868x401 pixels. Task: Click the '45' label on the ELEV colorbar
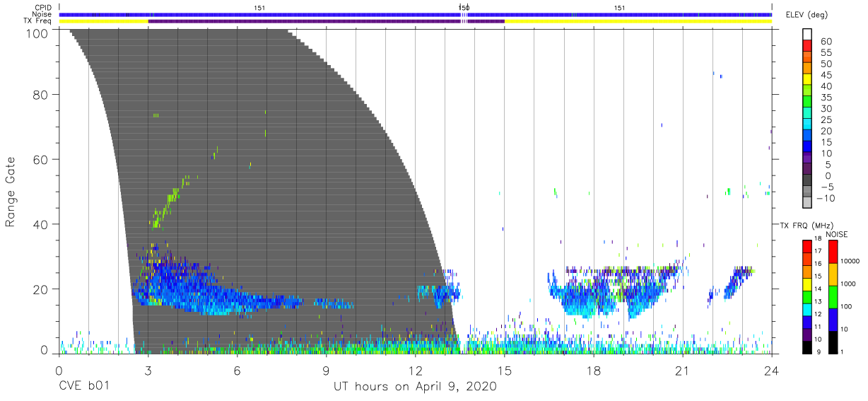826,75
